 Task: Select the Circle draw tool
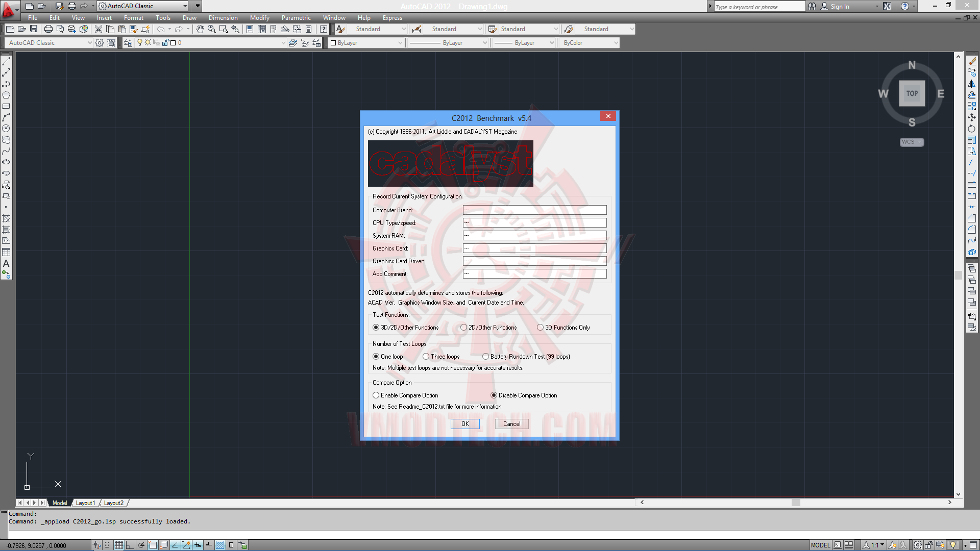click(x=6, y=129)
